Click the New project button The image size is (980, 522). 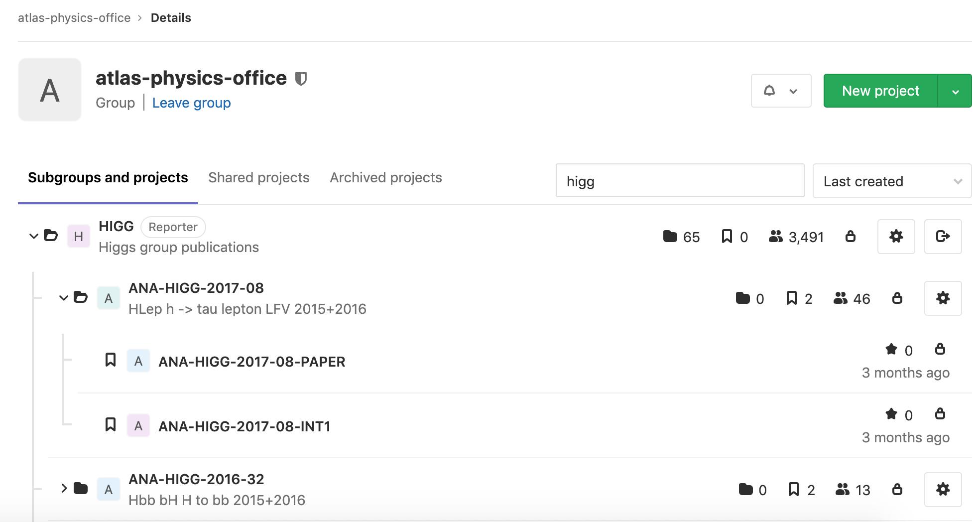(x=880, y=91)
